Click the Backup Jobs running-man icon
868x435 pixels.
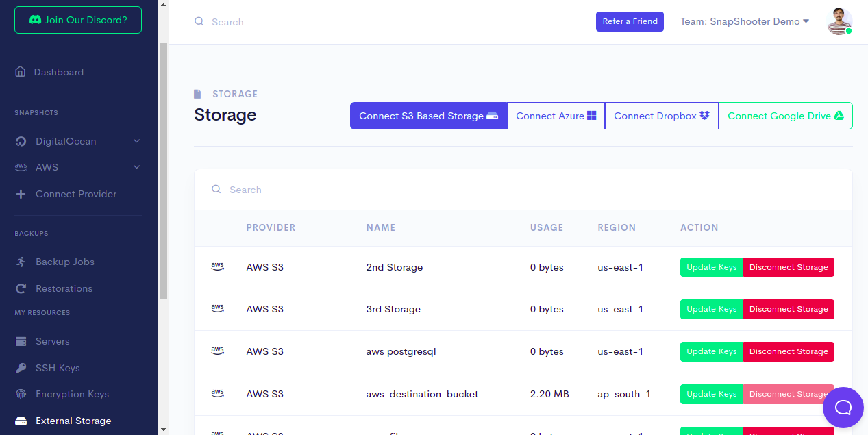[21, 262]
